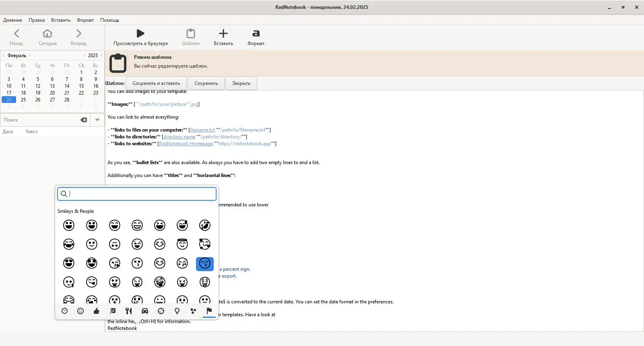
Task: Expand the search field dropdown arrow
Action: tap(97, 120)
